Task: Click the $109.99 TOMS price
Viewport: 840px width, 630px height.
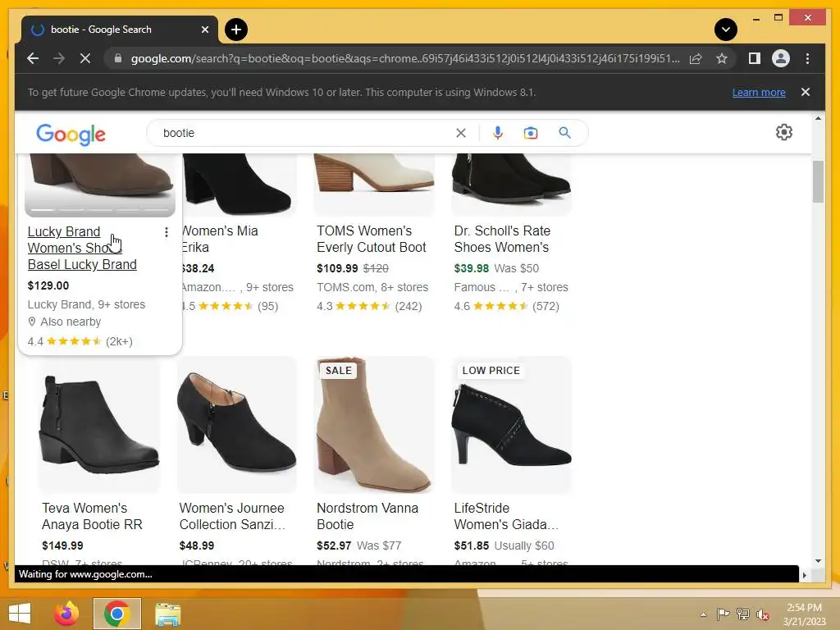Action: tap(337, 268)
